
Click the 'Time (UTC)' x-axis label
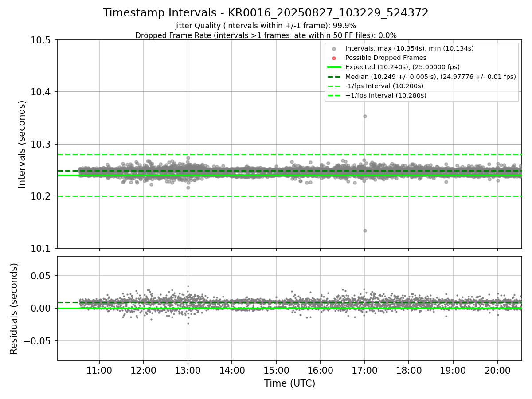point(289,383)
